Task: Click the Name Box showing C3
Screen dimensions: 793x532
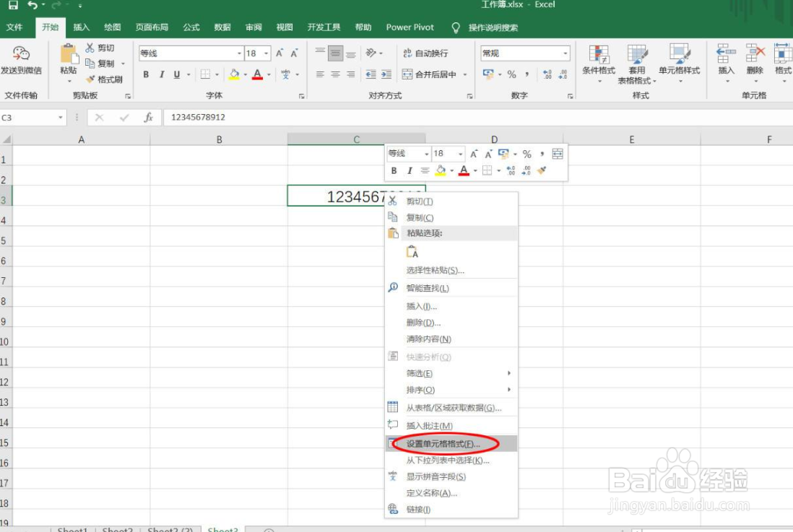Action: (x=29, y=116)
